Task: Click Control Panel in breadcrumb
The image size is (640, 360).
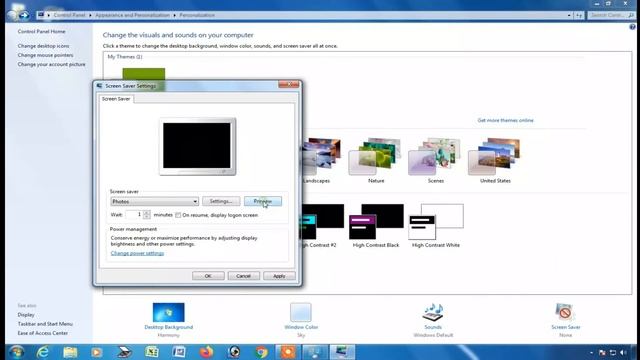Action: tap(69, 15)
